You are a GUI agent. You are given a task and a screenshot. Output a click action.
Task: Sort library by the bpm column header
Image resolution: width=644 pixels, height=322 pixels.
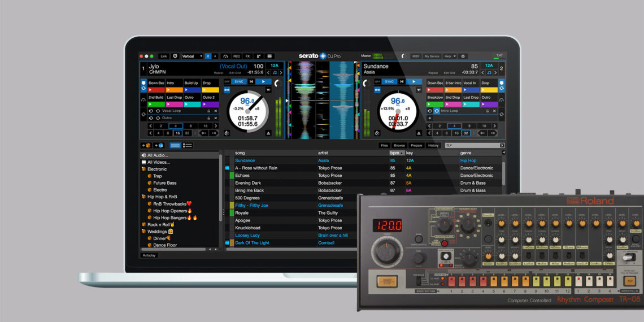394,153
